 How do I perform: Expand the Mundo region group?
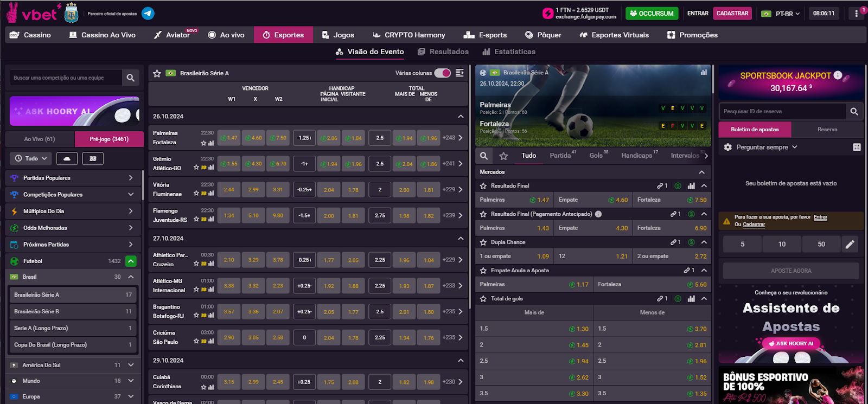[x=131, y=381]
